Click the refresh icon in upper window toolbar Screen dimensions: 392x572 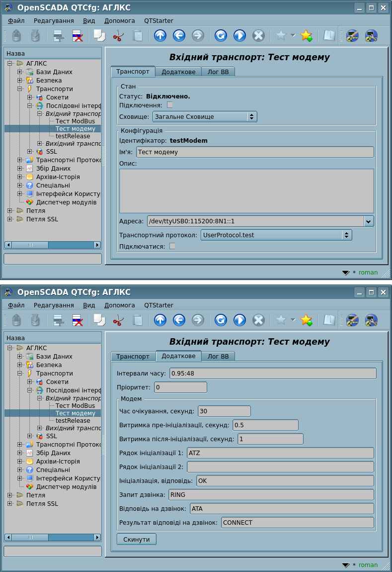click(221, 36)
